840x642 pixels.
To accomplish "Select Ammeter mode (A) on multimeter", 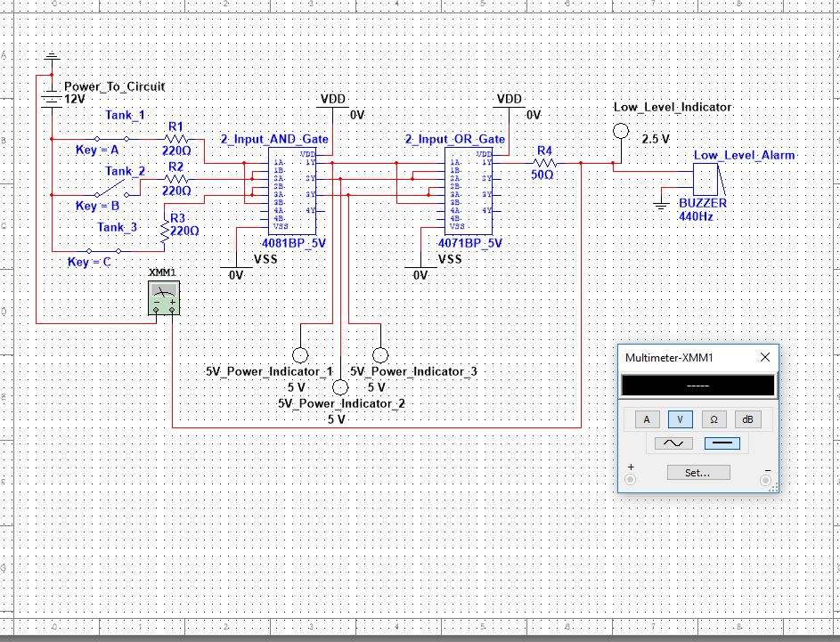I will [x=648, y=419].
